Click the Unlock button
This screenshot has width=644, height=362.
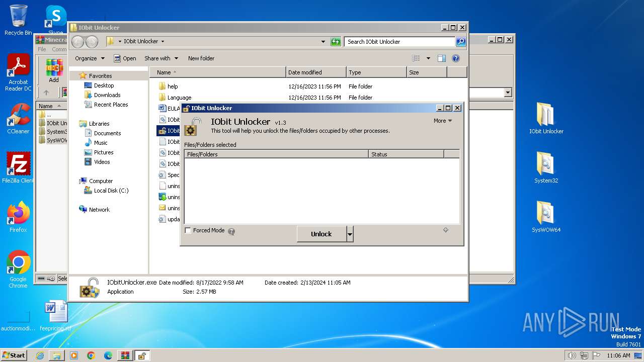(x=321, y=234)
